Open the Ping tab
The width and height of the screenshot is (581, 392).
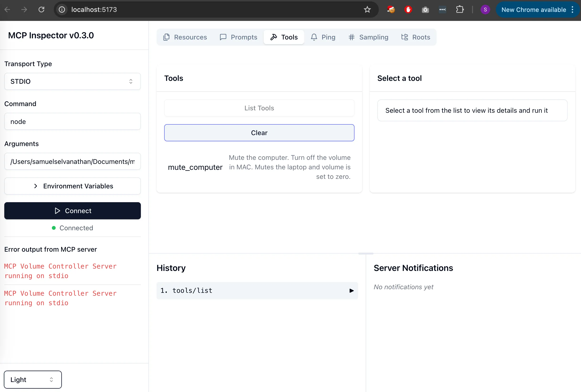[x=323, y=37]
